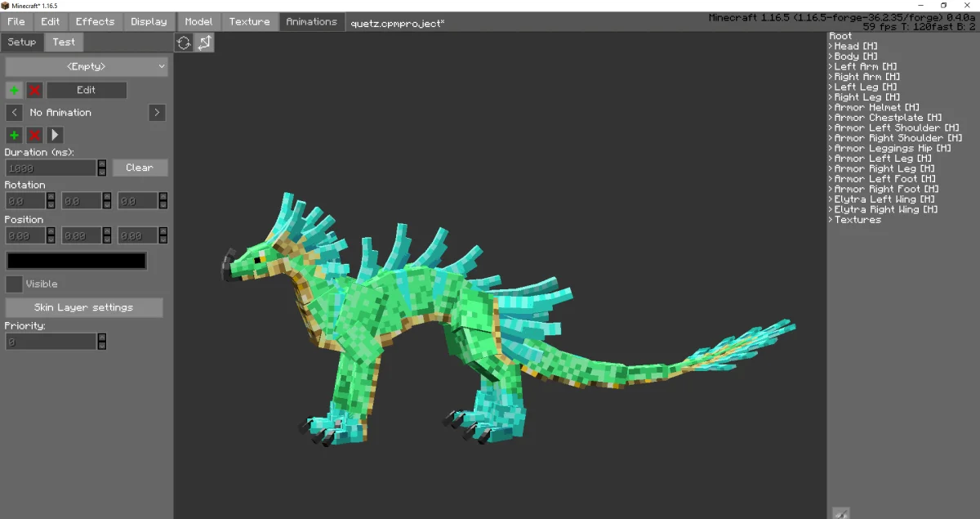Image resolution: width=980 pixels, height=519 pixels.
Task: Switch to the Test sub-tab
Action: [64, 43]
